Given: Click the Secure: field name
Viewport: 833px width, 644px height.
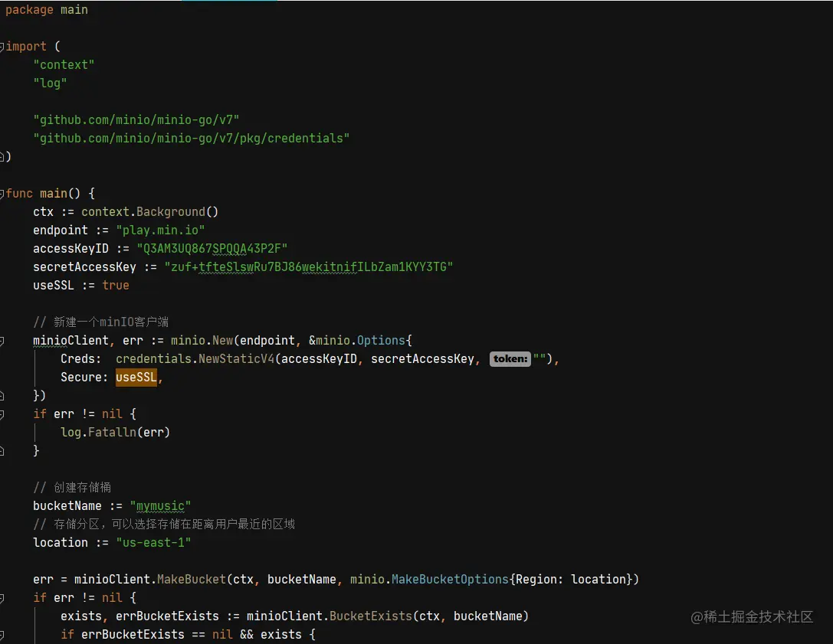Looking at the screenshot, I should [x=84, y=378].
